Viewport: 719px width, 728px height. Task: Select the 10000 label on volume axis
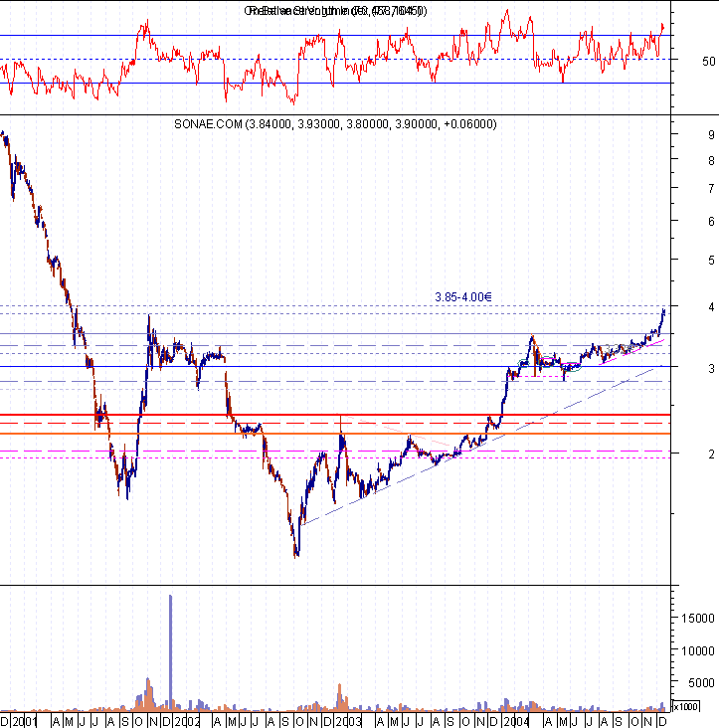click(x=694, y=650)
